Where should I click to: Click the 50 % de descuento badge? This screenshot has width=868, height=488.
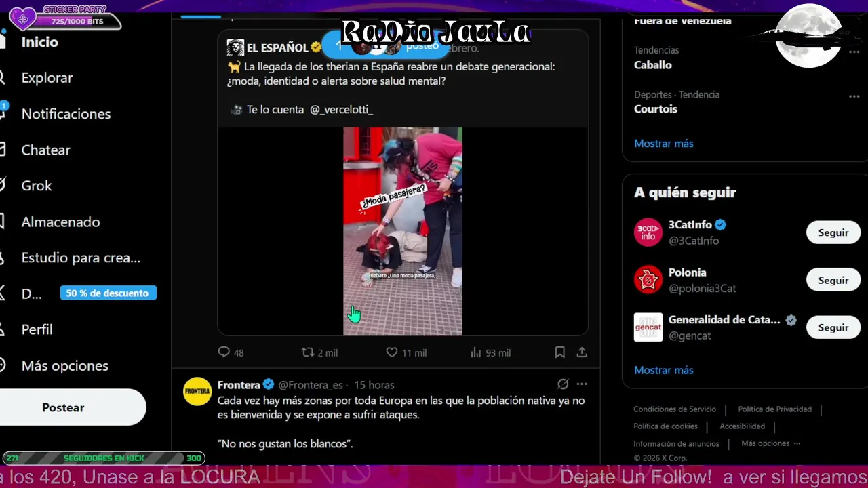108,293
